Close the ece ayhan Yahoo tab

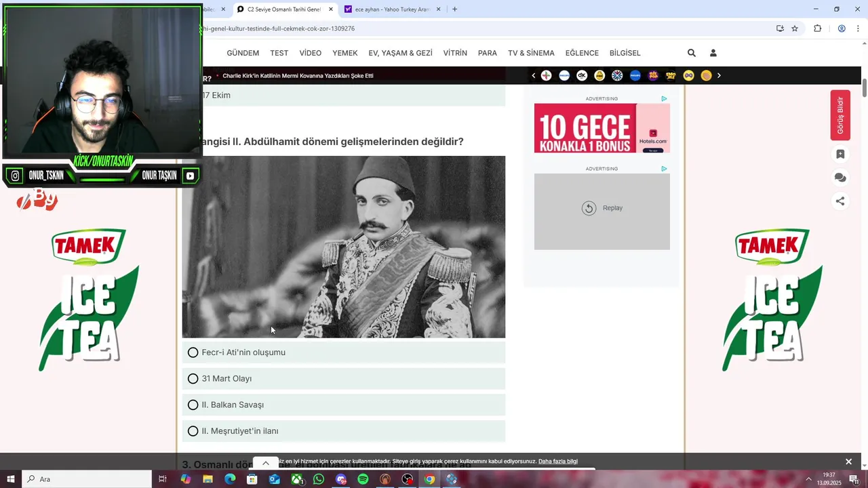coord(438,9)
